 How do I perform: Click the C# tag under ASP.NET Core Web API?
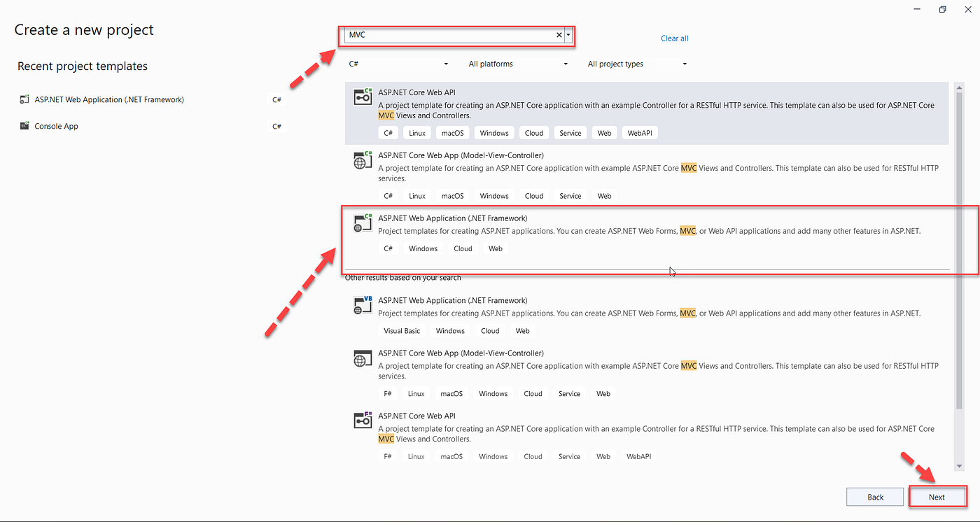click(x=388, y=132)
